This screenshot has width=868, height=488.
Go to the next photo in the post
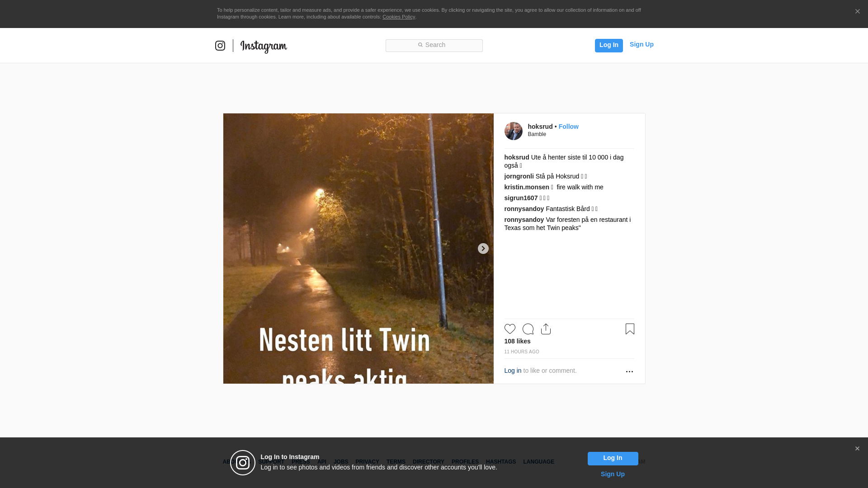coord(483,249)
